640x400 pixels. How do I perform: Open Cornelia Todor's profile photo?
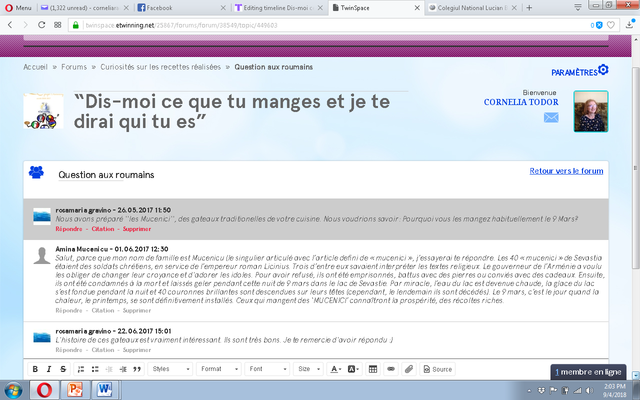click(x=591, y=111)
